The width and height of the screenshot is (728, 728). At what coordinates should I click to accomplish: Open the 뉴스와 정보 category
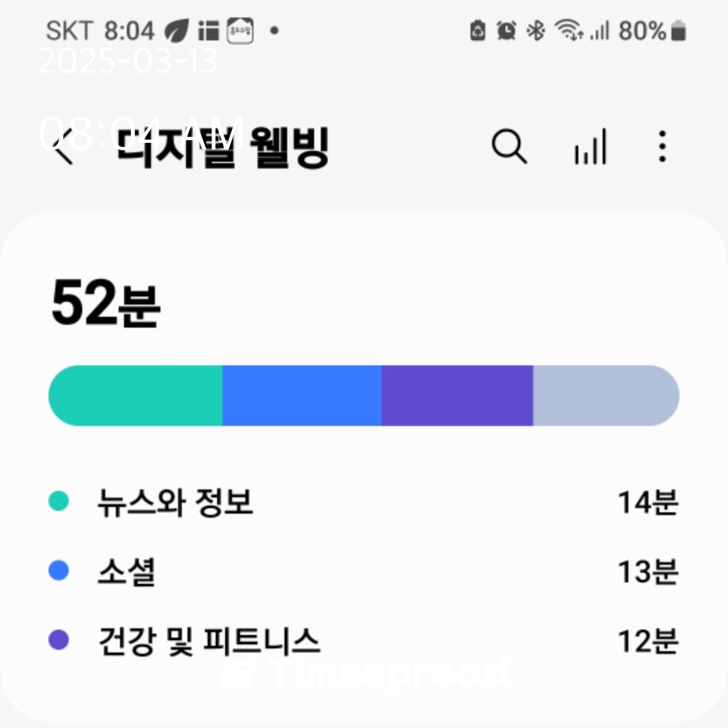tap(175, 502)
